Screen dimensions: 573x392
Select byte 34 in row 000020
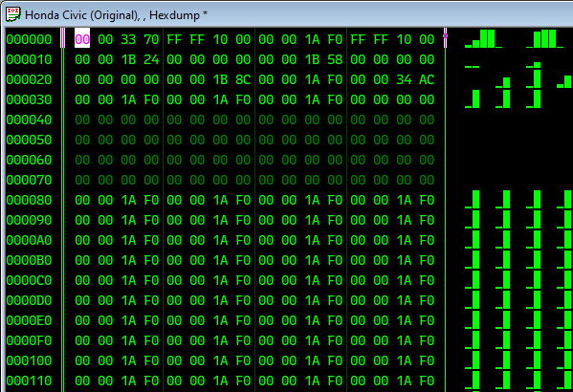(x=404, y=79)
